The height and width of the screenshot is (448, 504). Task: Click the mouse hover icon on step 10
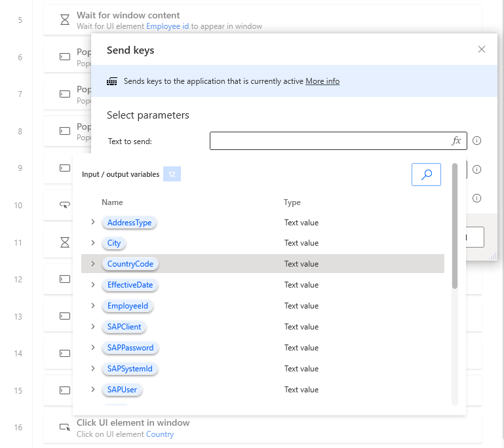tap(65, 205)
